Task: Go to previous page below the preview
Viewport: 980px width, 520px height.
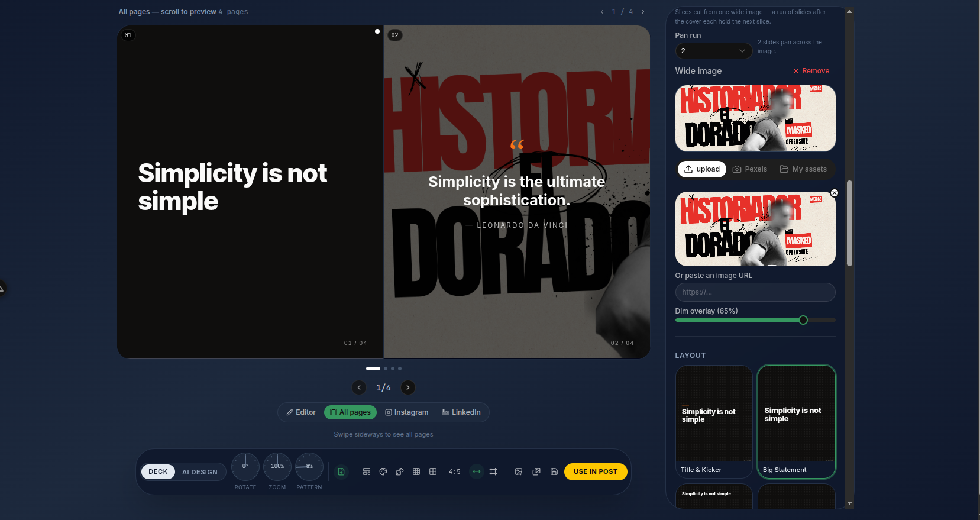Action: (359, 387)
